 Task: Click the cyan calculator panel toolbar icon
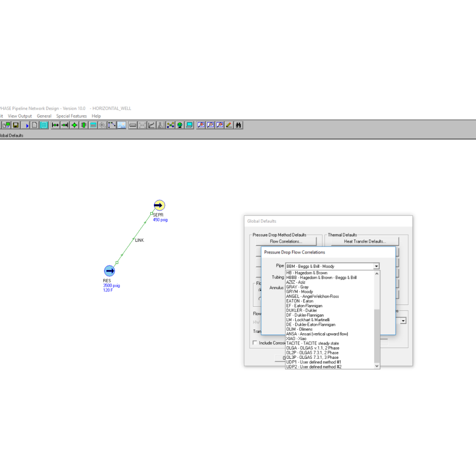[93, 125]
